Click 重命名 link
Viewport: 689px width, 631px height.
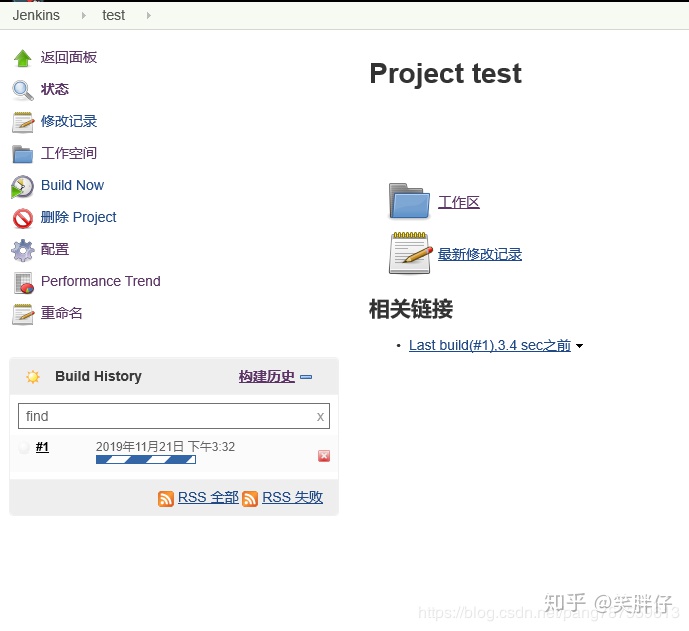(62, 313)
